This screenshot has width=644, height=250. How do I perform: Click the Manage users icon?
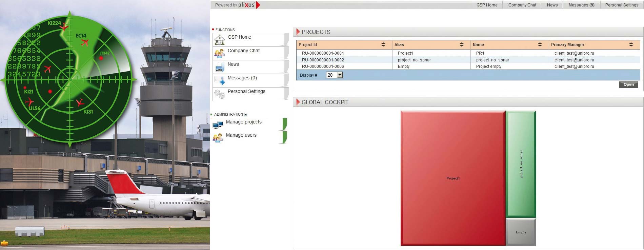[x=218, y=137]
